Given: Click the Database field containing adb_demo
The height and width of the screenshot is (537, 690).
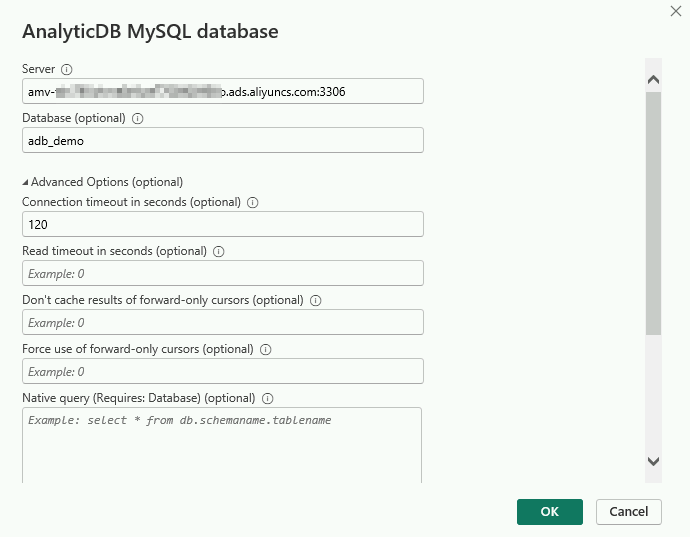Looking at the screenshot, I should point(223,140).
